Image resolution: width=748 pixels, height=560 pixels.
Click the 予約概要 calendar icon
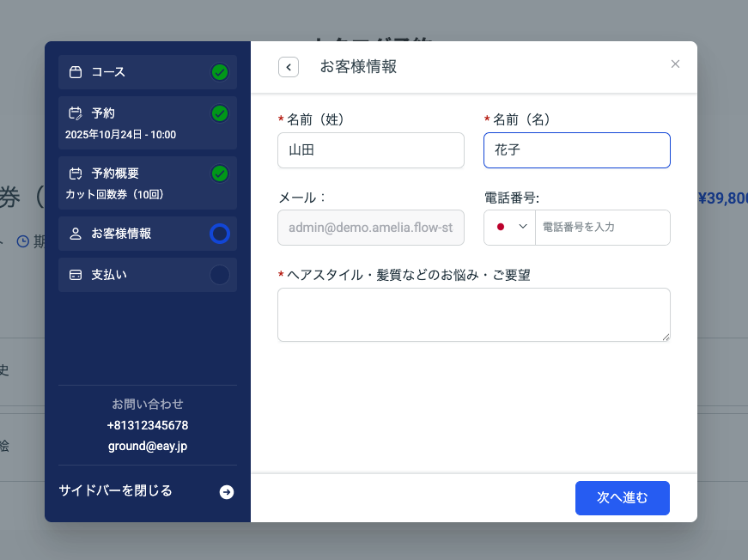(76, 173)
